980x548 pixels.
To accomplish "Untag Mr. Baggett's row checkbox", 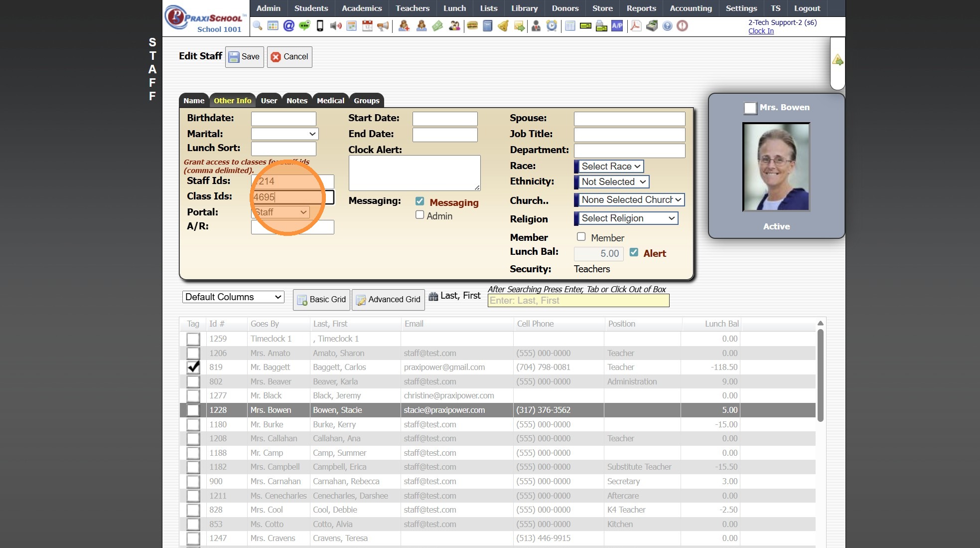I will point(193,367).
